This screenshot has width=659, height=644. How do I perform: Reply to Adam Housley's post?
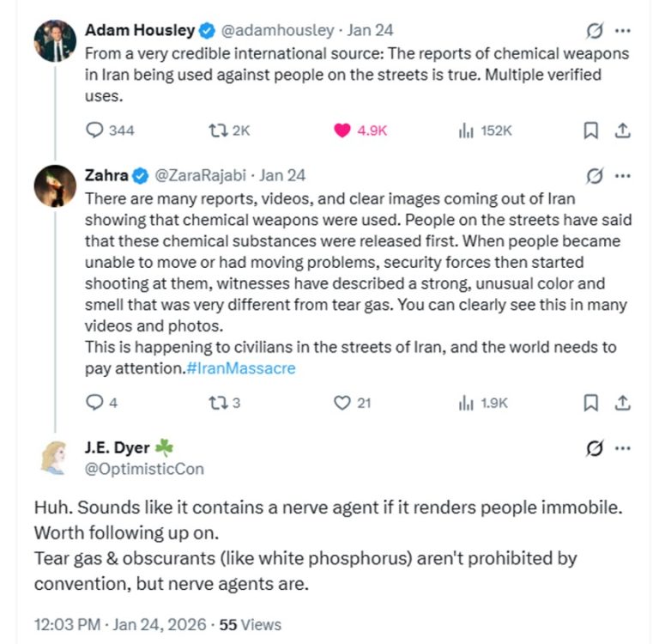coord(97,131)
